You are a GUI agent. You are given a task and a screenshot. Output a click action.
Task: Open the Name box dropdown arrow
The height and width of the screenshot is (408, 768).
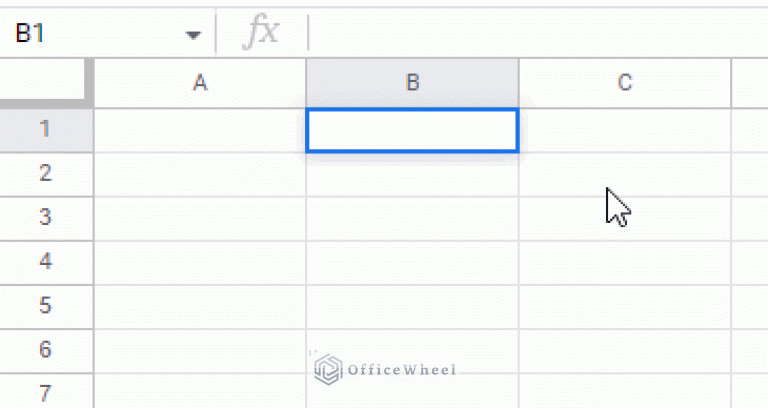tap(193, 35)
